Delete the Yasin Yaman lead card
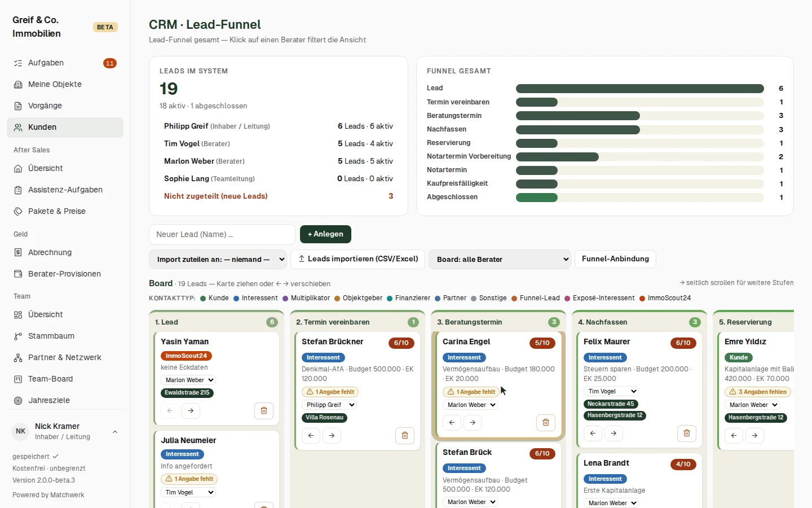This screenshot has width=812, height=508. click(x=264, y=411)
